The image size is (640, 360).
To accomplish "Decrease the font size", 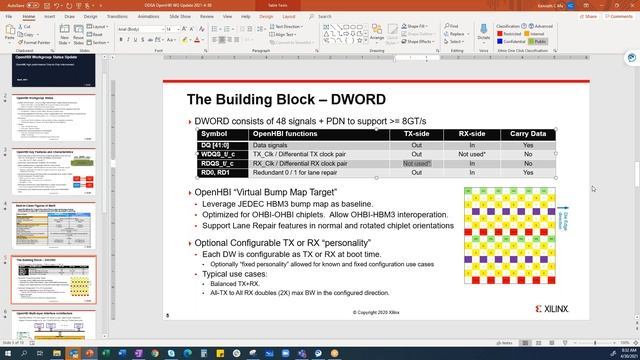I will tap(191, 29).
